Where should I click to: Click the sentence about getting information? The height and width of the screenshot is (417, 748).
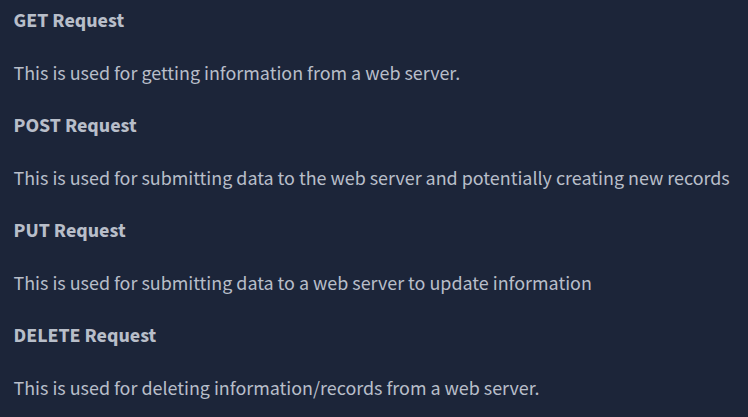[x=237, y=74]
